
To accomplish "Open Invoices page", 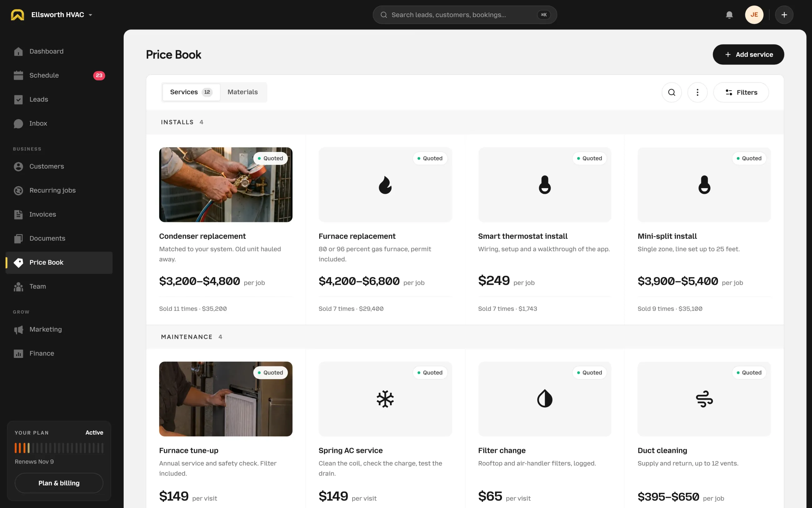I will pyautogui.click(x=59, y=215).
